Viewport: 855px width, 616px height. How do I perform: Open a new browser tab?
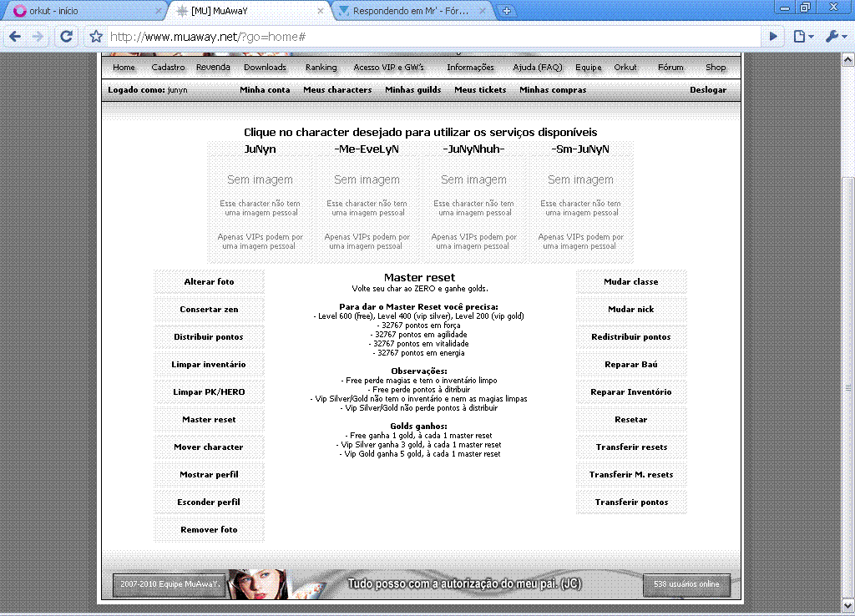(x=507, y=12)
